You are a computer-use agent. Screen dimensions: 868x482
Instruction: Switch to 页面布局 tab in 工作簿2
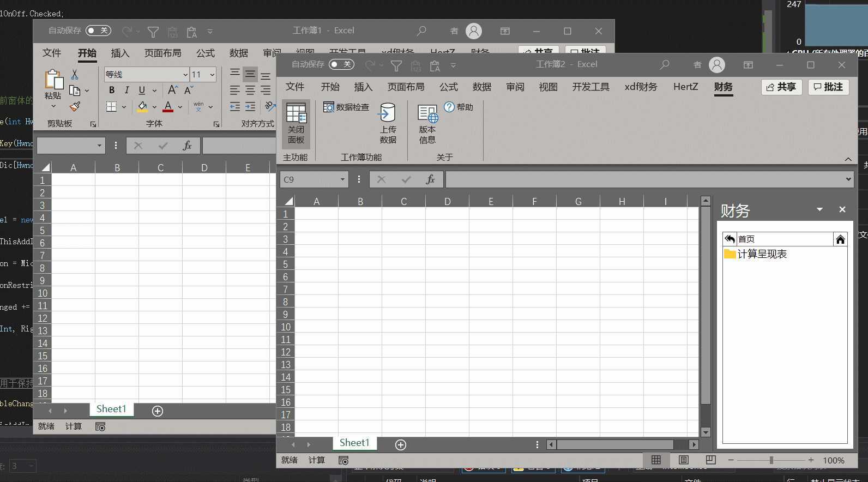[x=406, y=87]
